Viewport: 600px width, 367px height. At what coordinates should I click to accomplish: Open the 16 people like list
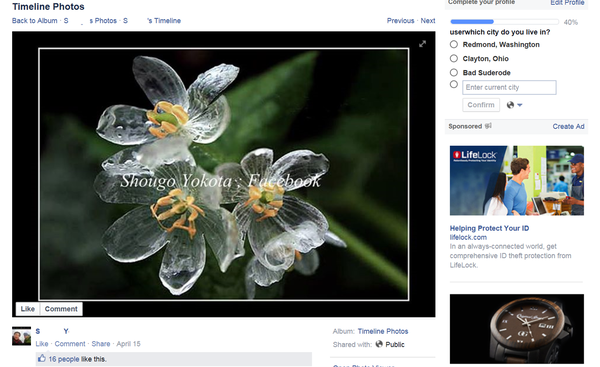click(64, 359)
